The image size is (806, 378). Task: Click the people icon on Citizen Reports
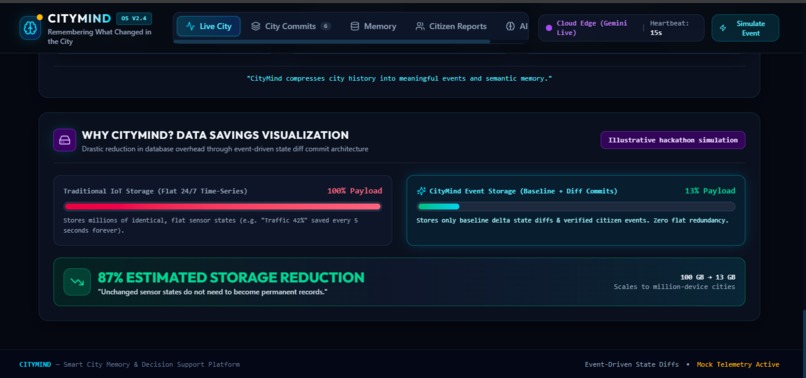coord(420,26)
